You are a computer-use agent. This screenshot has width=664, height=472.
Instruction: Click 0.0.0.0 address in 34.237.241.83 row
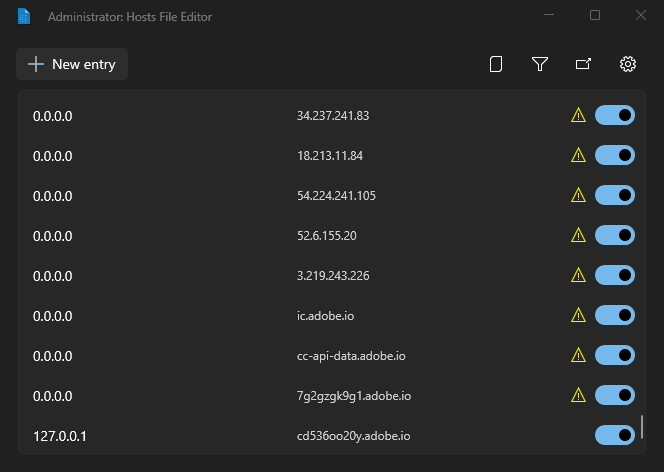[x=53, y=116]
